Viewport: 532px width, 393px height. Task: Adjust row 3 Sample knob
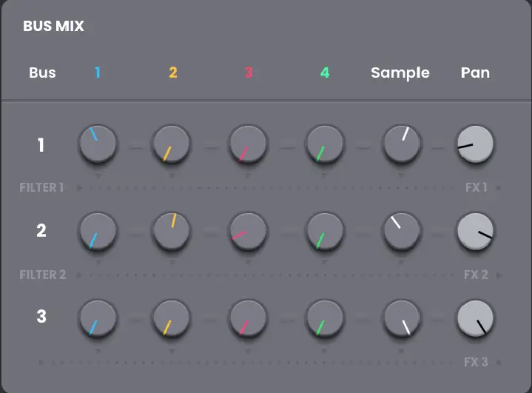[402, 318]
